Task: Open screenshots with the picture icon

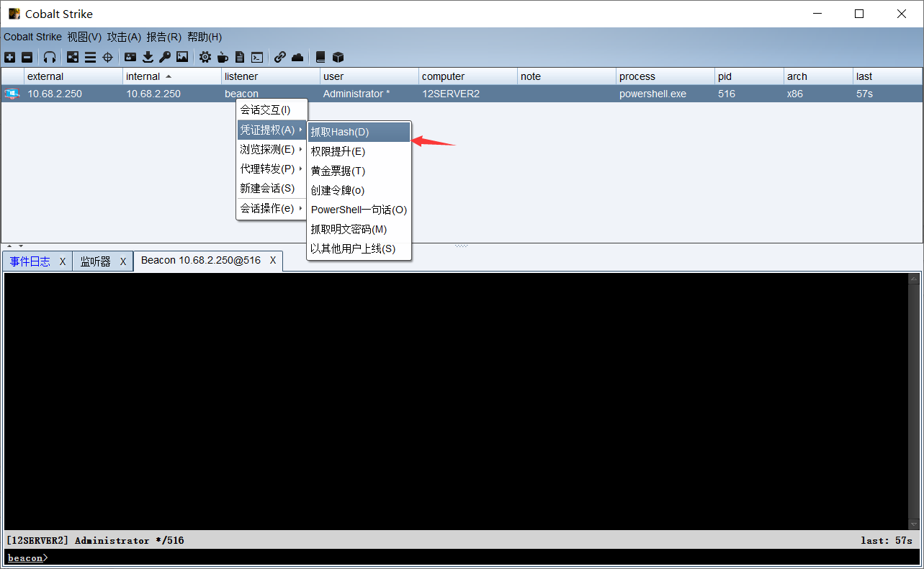Action: pyautogui.click(x=182, y=57)
